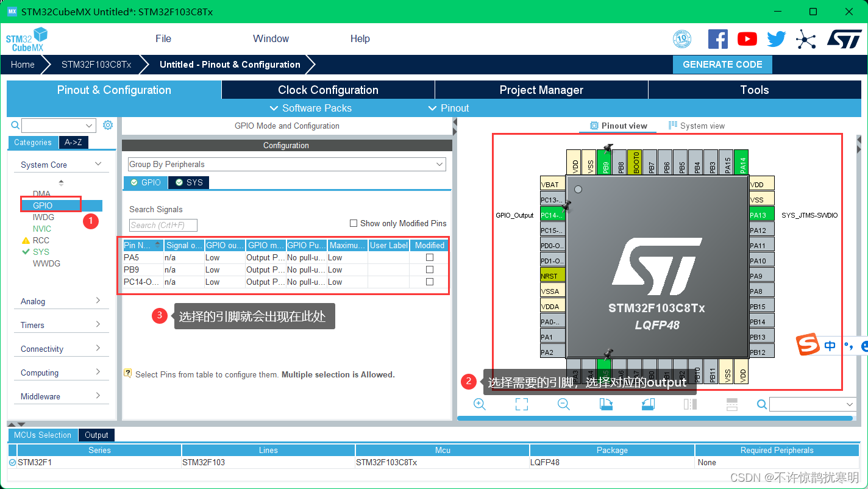The width and height of the screenshot is (868, 489).
Task: Rotate the chip counter-clockwise
Action: tap(648, 404)
